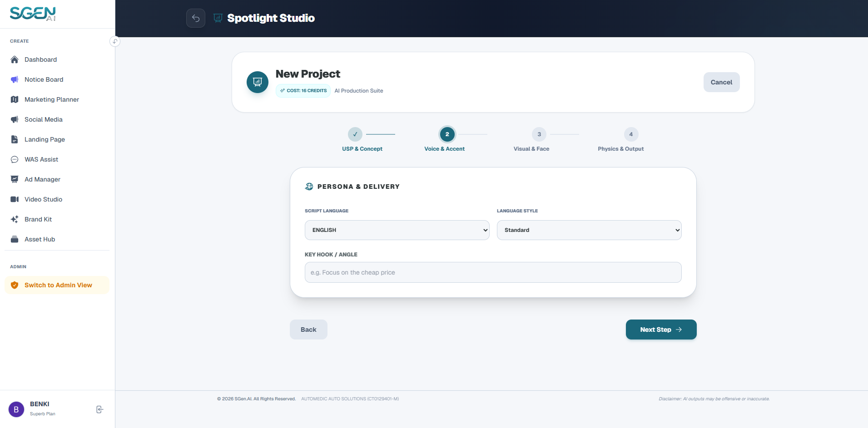868x428 pixels.
Task: Click the logout icon beside BENKI
Action: 100,409
